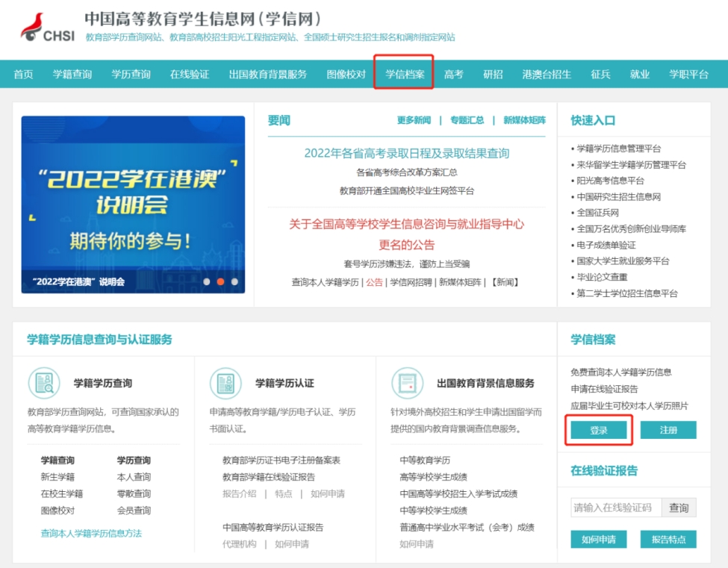Click the 学籍学历查询 document search icon
This screenshot has width=728, height=568.
pyautogui.click(x=43, y=383)
